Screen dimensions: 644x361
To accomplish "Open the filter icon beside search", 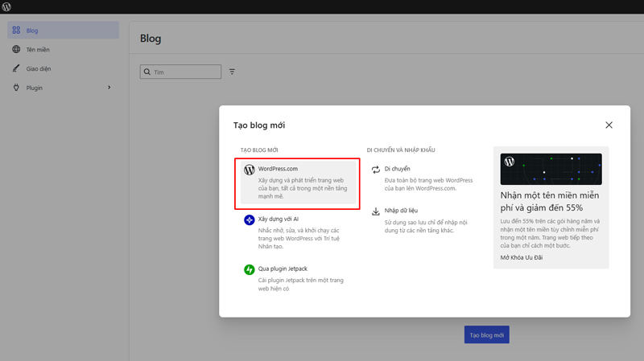I will pyautogui.click(x=232, y=72).
